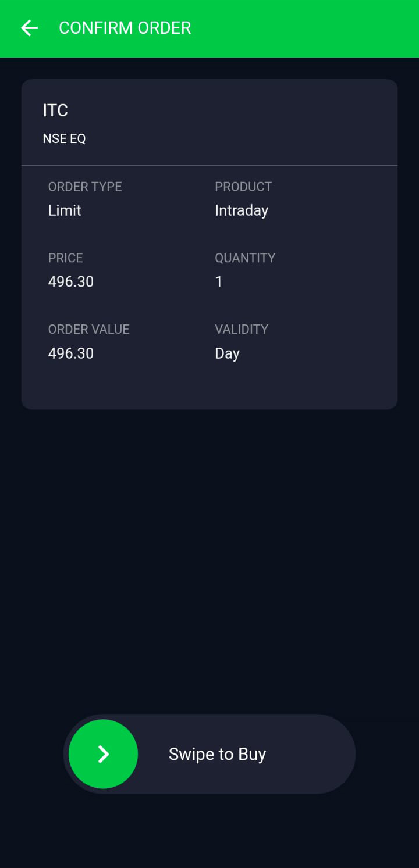Tap the Swipe to Buy text

(x=217, y=754)
